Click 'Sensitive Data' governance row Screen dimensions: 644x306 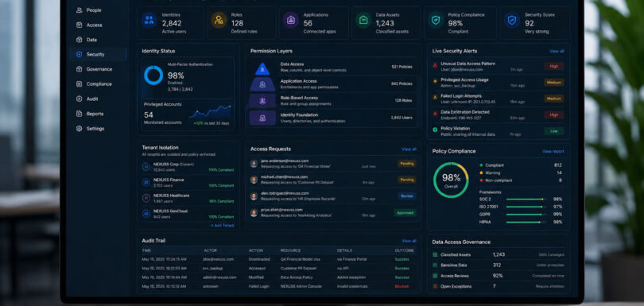click(x=499, y=265)
